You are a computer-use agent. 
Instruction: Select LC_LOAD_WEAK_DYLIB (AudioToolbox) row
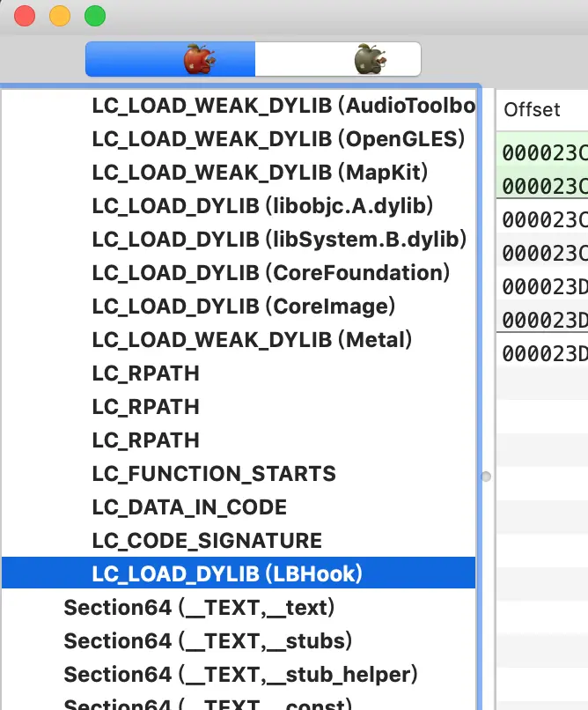[239, 106]
